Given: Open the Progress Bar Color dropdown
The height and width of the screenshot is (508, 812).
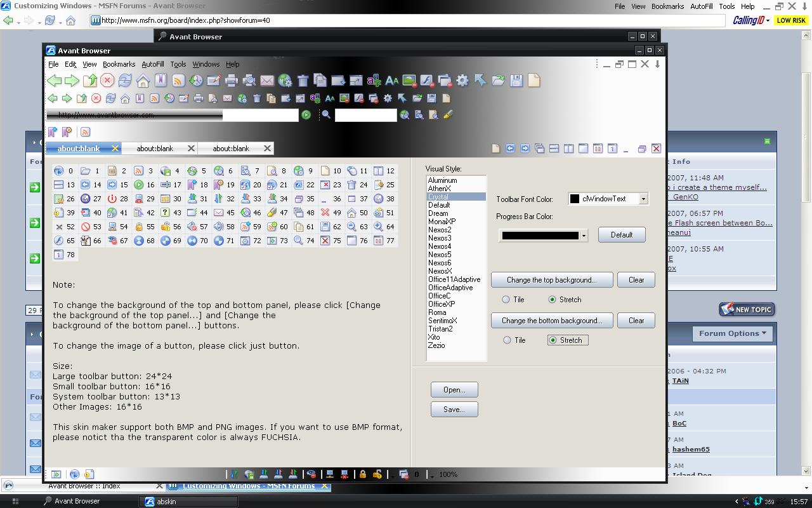Looking at the screenshot, I should 584,236.
